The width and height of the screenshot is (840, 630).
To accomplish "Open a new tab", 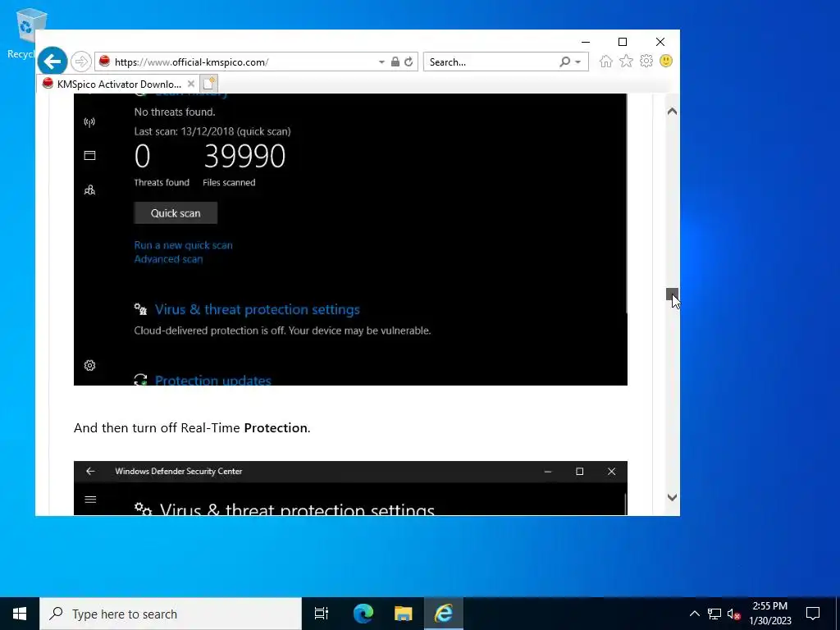I will click(209, 84).
